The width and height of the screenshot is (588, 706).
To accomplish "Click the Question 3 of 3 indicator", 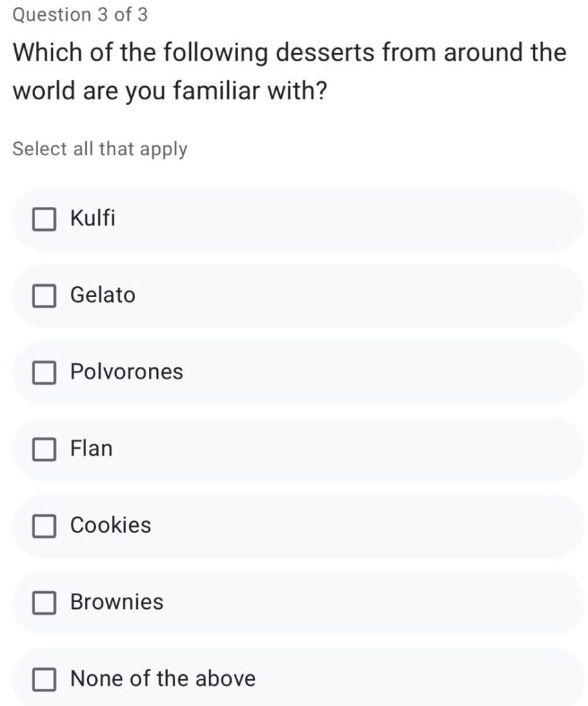I will (x=80, y=15).
